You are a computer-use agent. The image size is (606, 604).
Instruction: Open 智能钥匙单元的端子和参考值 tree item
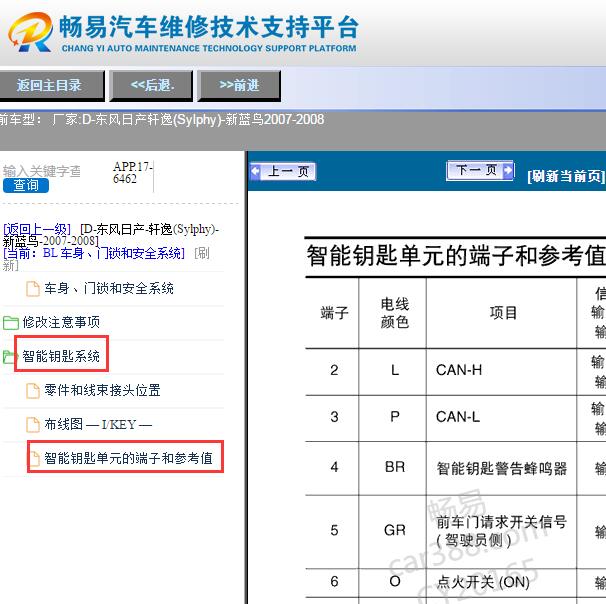click(x=128, y=458)
